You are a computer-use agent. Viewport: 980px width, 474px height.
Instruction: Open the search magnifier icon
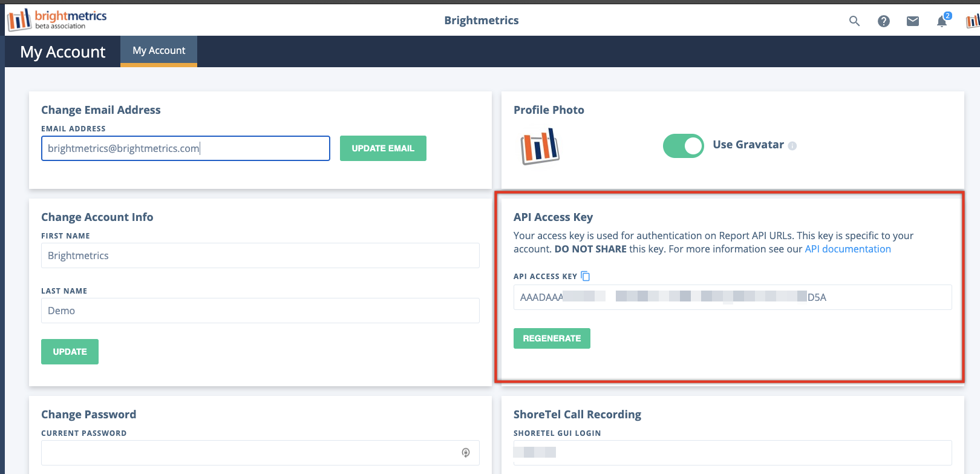coord(854,21)
